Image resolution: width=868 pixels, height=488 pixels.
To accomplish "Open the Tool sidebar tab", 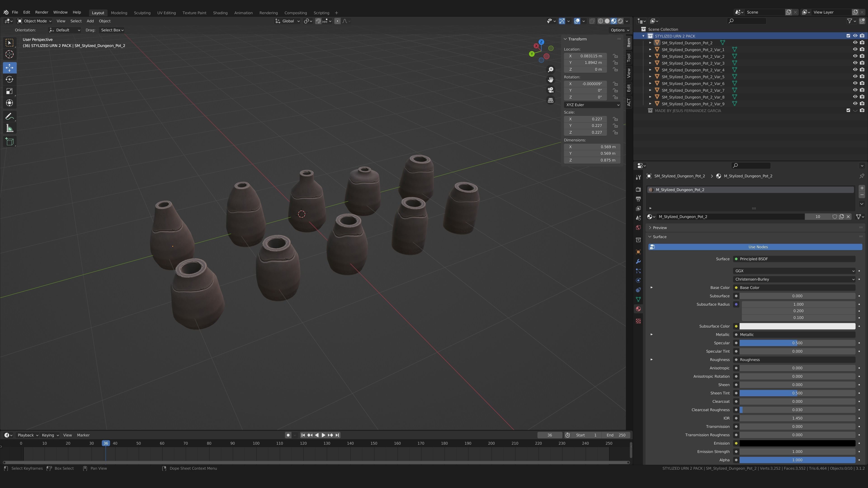I will tap(629, 58).
